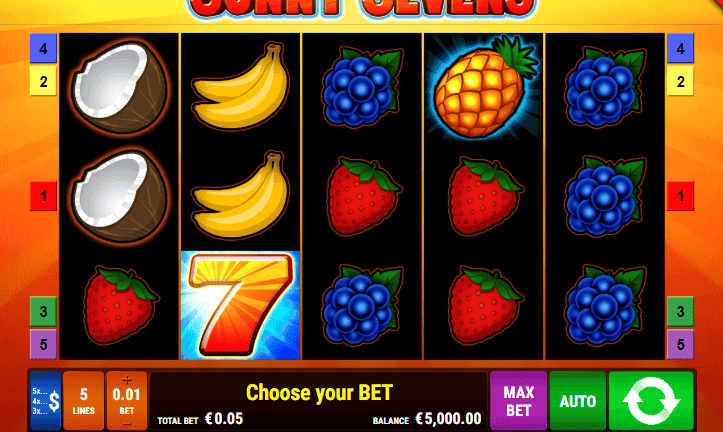Screen dimensions: 723x432
Task: Spin the reels with green arrows button
Action: pos(651,401)
